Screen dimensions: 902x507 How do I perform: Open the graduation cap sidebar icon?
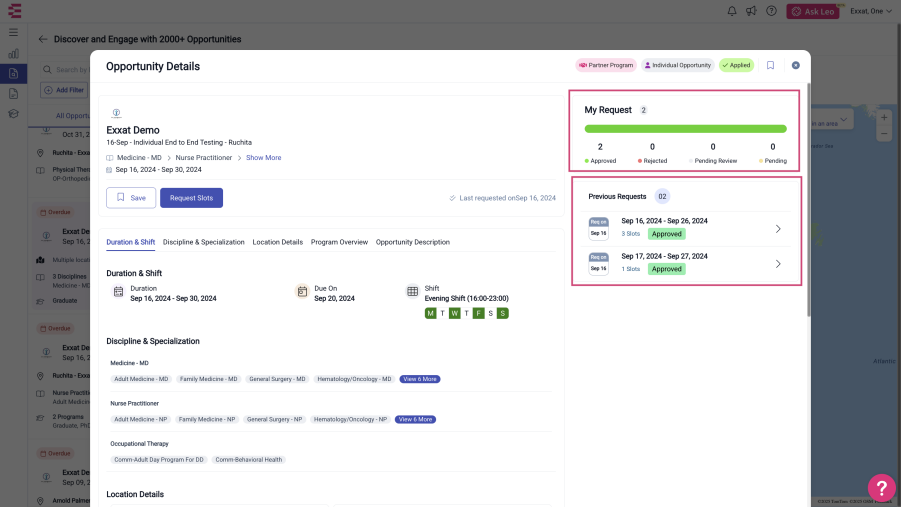point(13,114)
